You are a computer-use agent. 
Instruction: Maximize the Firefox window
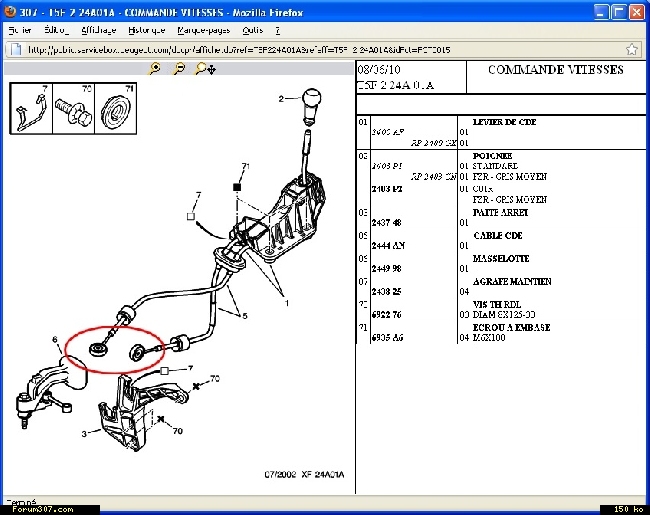618,12
